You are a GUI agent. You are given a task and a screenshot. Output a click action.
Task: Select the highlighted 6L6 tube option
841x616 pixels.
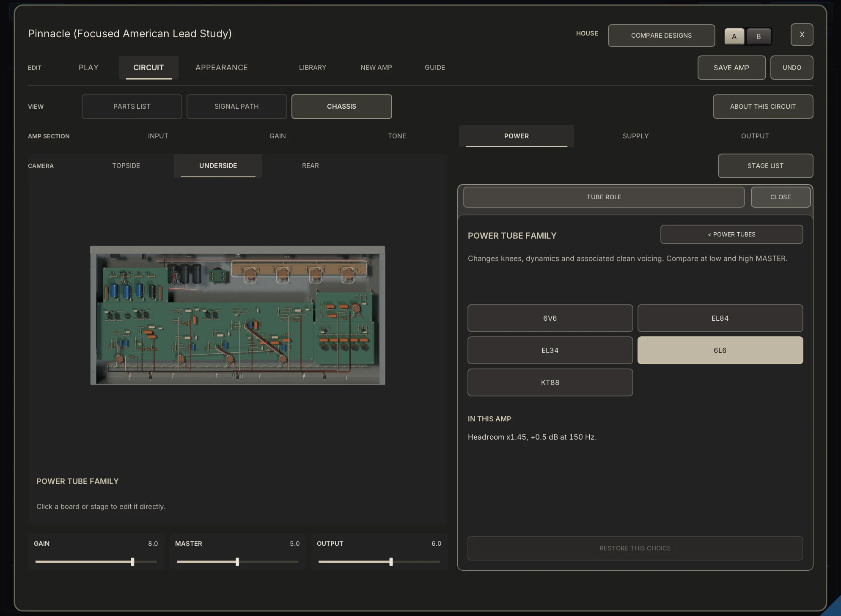[720, 350]
